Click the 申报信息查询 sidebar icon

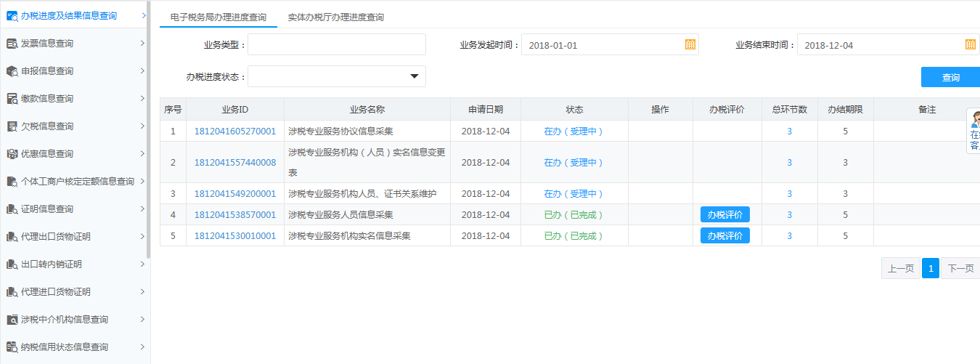coord(12,71)
